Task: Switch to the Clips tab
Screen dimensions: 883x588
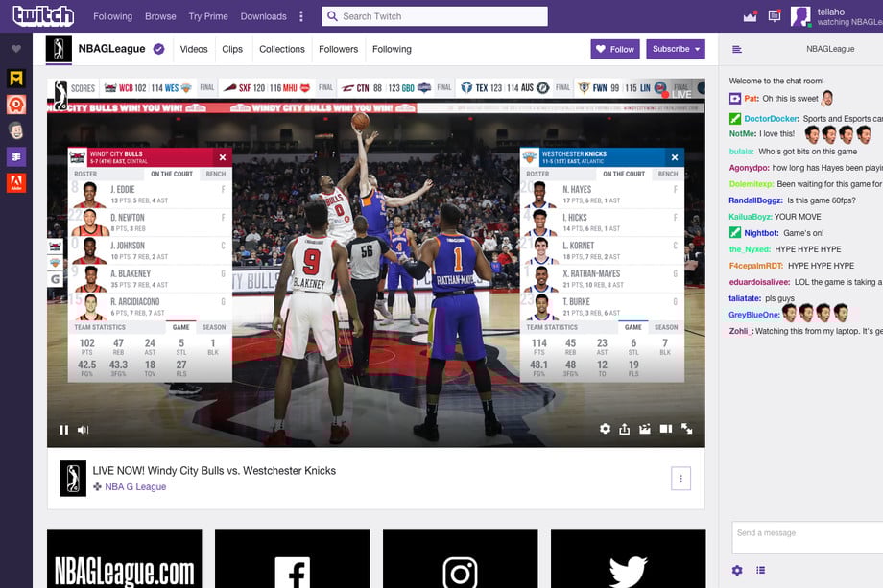Action: pos(232,49)
